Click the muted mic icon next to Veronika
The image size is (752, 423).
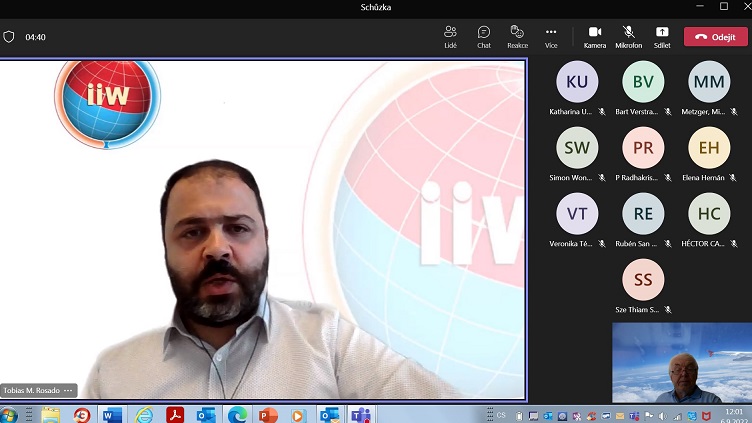[601, 244]
